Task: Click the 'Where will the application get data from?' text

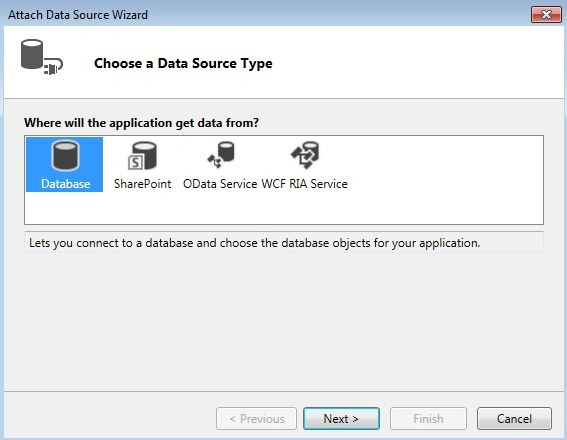Action: [141, 123]
